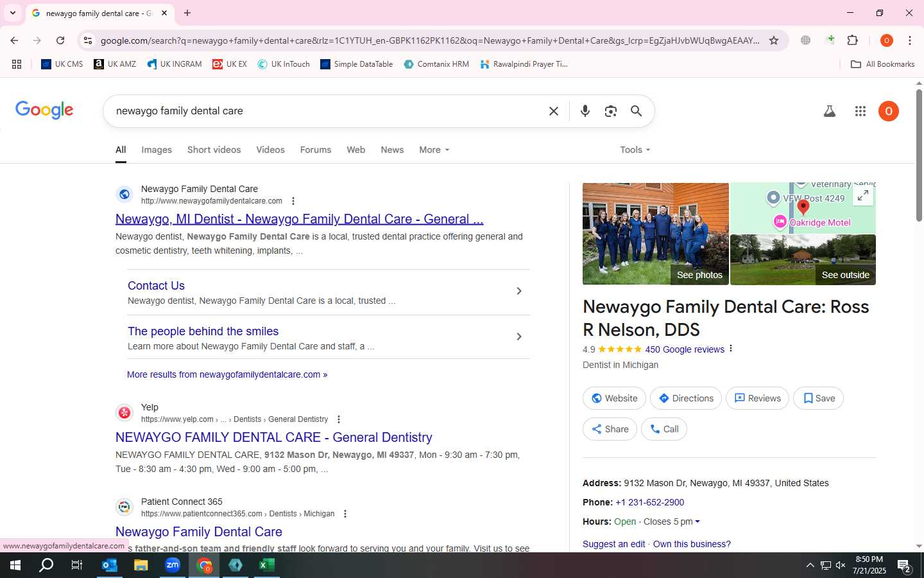Expand business hours dropdown next to Closes 5 pm
Viewport: 924px width, 578px height.
[x=697, y=521]
